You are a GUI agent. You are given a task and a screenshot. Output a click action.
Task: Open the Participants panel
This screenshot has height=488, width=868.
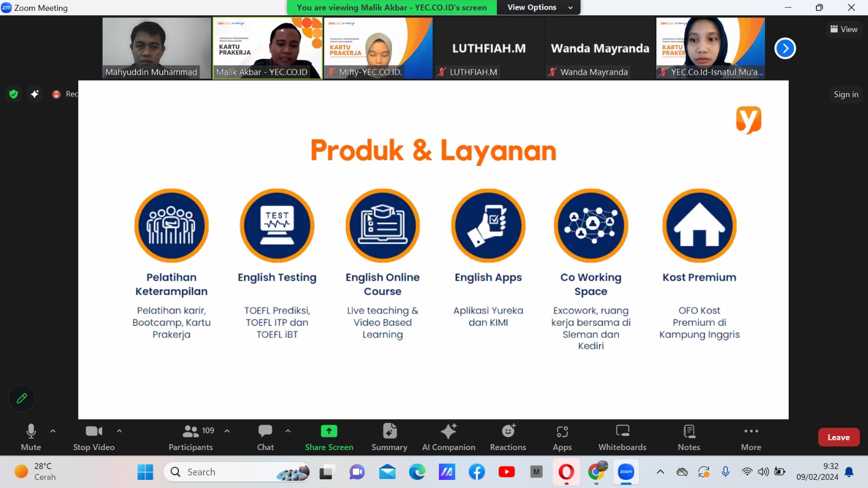(x=191, y=437)
